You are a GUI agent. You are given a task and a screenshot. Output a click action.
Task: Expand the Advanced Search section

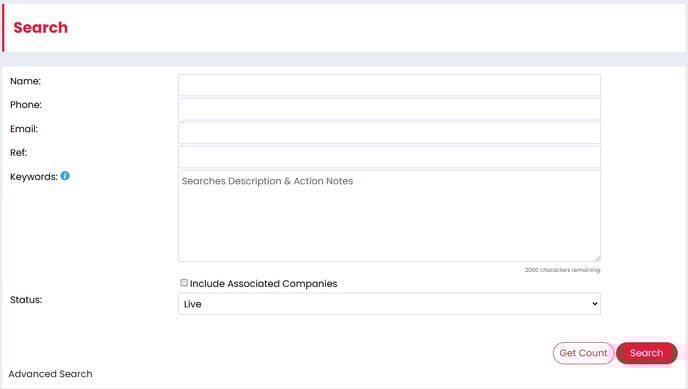coord(50,374)
